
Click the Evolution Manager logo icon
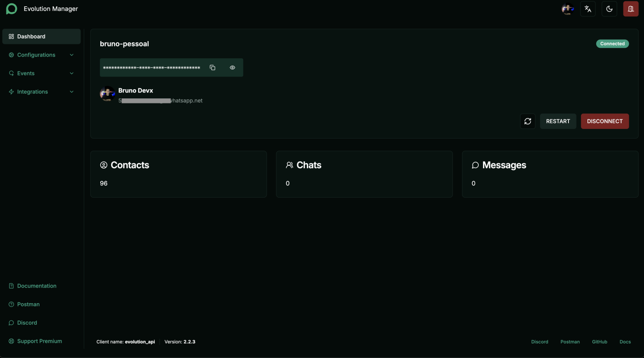(11, 8)
